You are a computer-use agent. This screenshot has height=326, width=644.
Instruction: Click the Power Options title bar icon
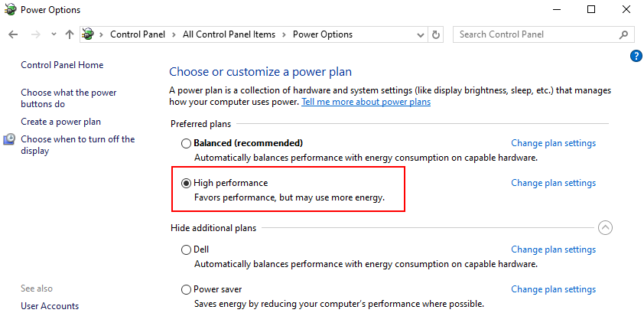(10, 10)
